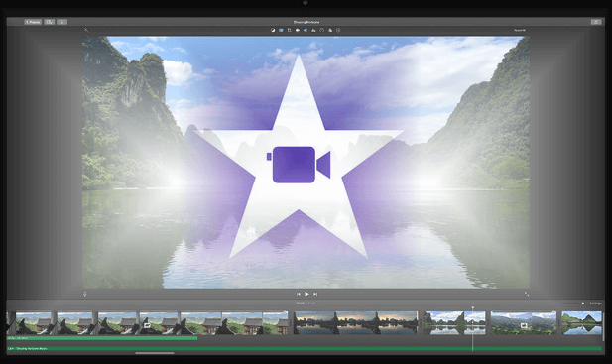
Task: Apply the magic wand auto-enhance
Action: pos(86,30)
